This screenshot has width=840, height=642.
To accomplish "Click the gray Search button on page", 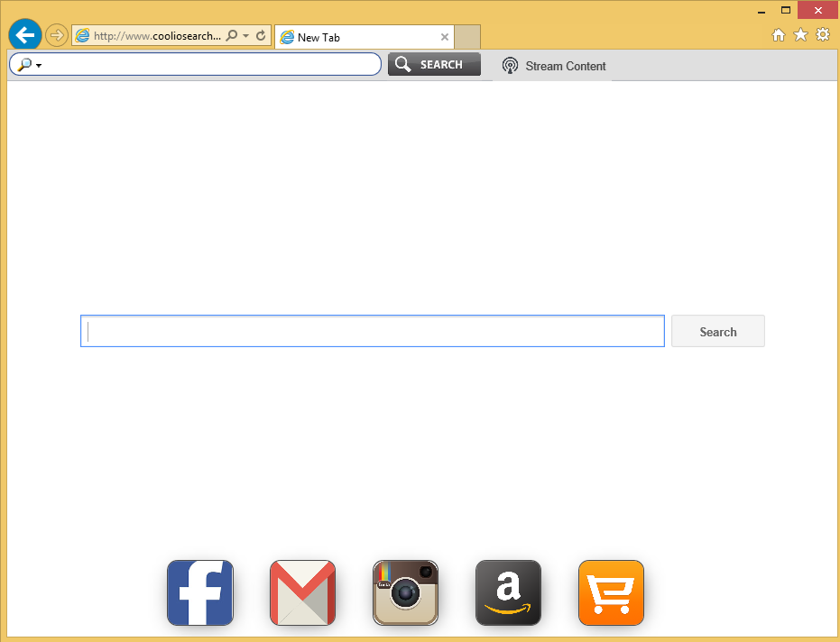I will click(x=718, y=332).
